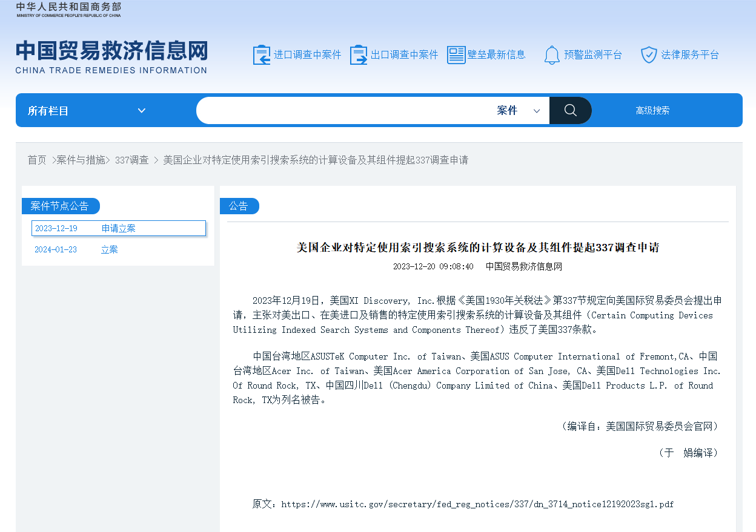Open 案件与措施 in the breadcrumb
The height and width of the screenshot is (532, 756).
click(x=81, y=160)
